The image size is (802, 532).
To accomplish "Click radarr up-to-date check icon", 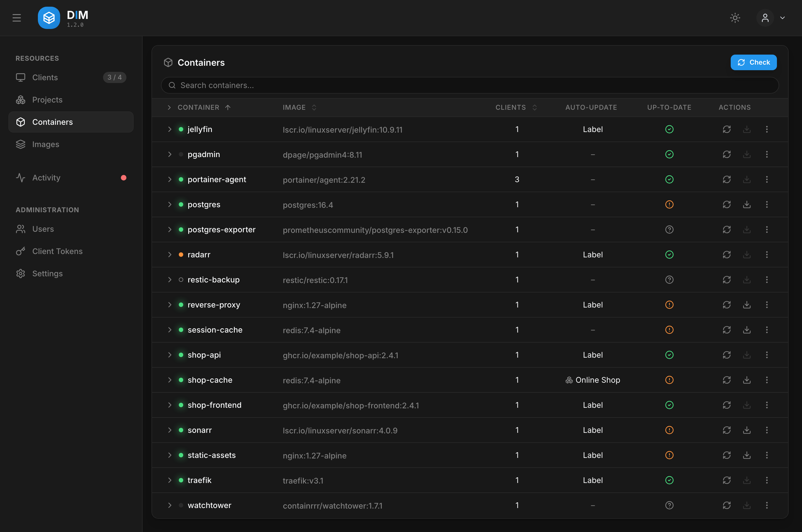I will tap(669, 255).
